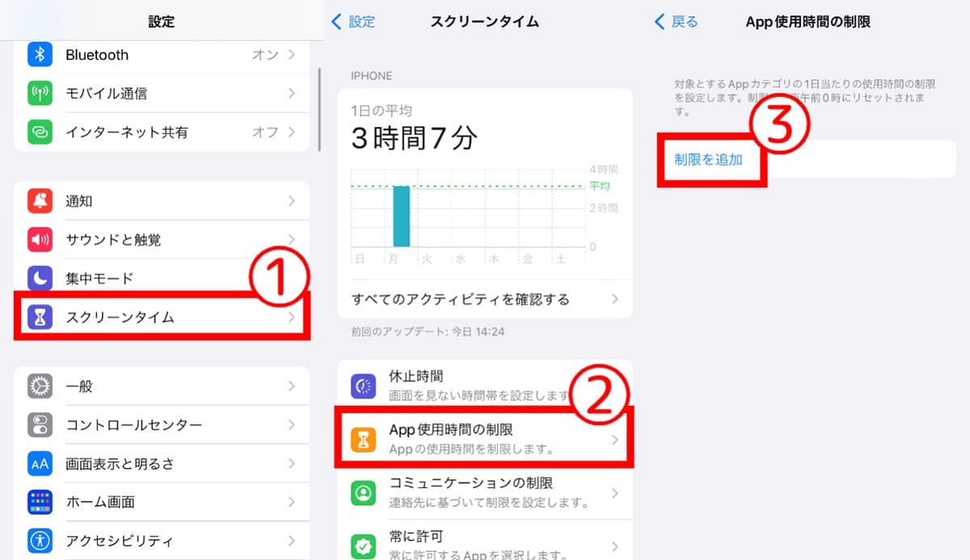Viewport: 970px width, 560px height.
Task: Tap the 画面表示と明るさ AA icon
Action: (40, 463)
